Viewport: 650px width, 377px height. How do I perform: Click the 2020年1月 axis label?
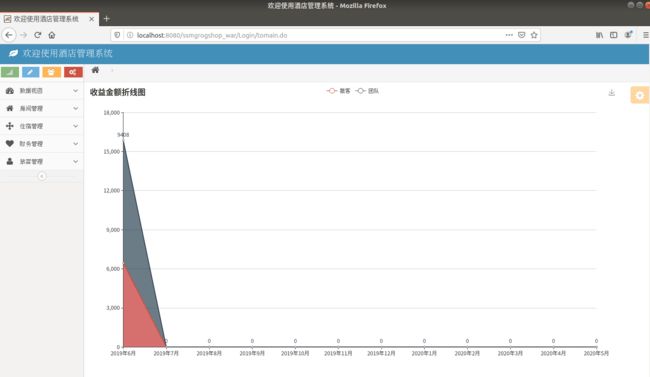tap(424, 353)
